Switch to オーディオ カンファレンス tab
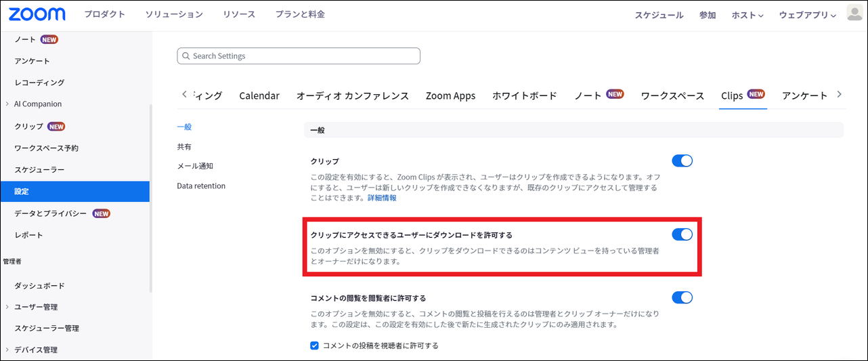Image resolution: width=868 pixels, height=361 pixels. [x=353, y=95]
